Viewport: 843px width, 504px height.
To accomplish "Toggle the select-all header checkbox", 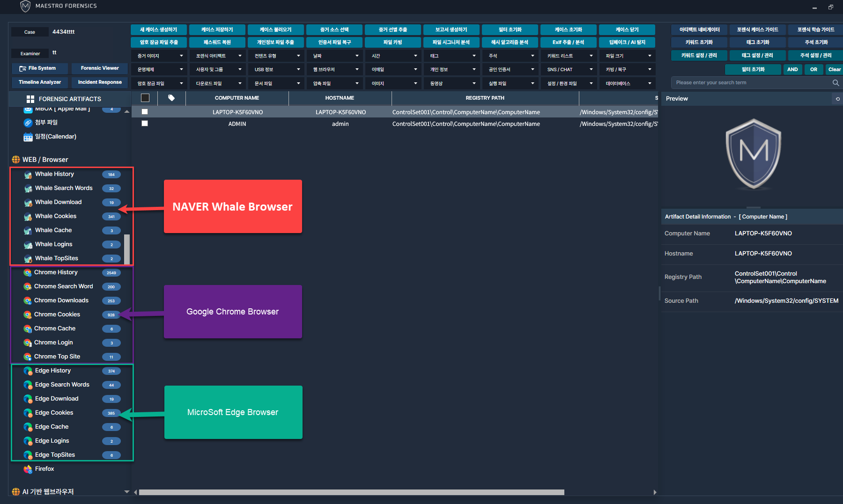I will coord(145,98).
